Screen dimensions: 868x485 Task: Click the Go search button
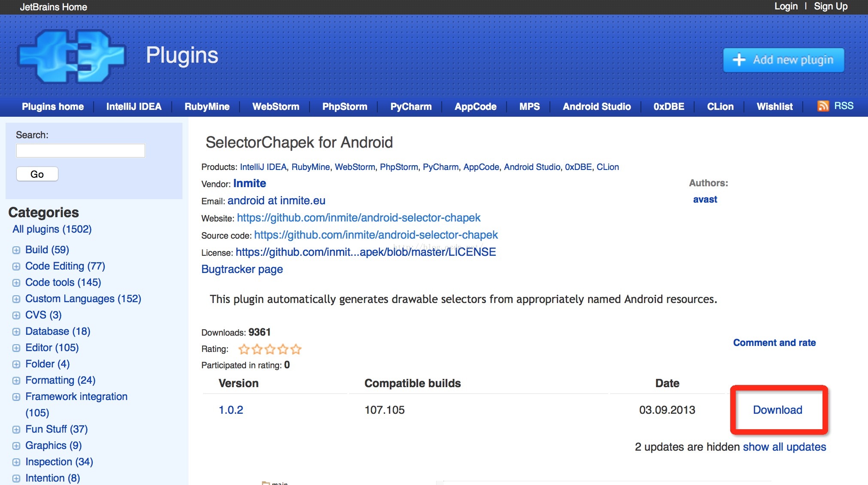37,174
